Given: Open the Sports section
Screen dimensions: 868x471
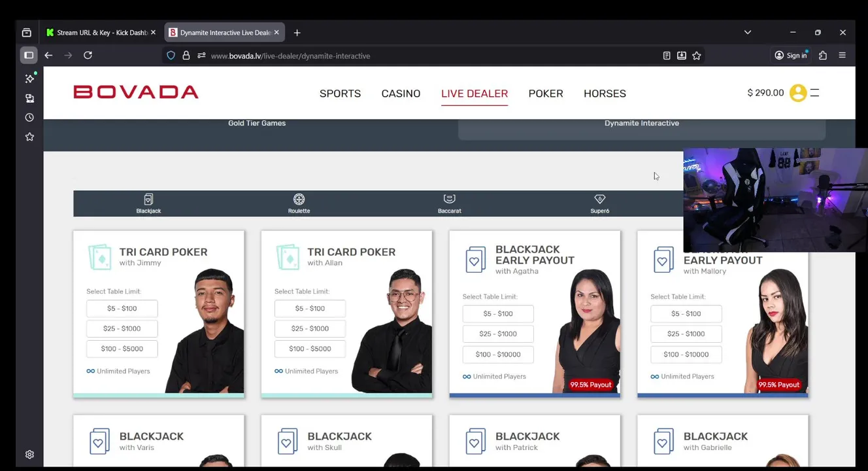Looking at the screenshot, I should click(340, 94).
